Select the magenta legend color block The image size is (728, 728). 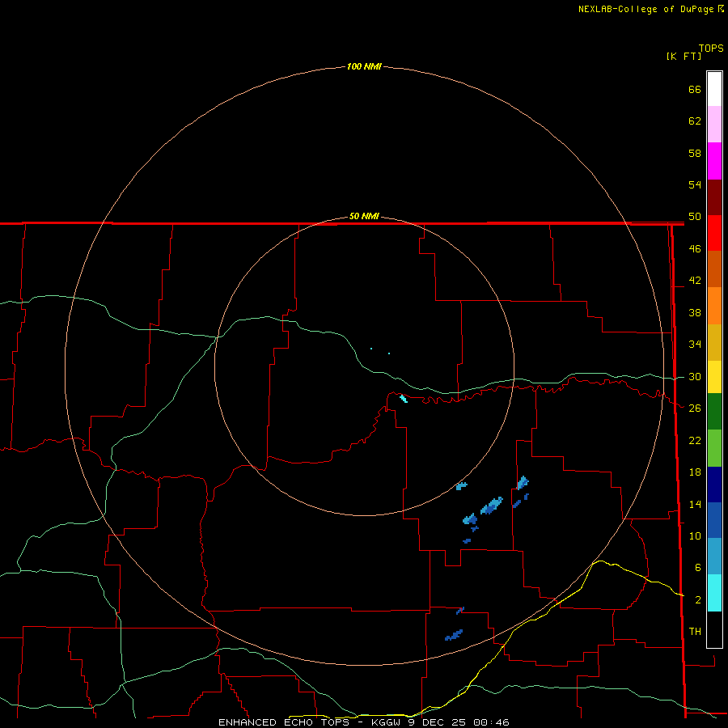click(x=714, y=161)
